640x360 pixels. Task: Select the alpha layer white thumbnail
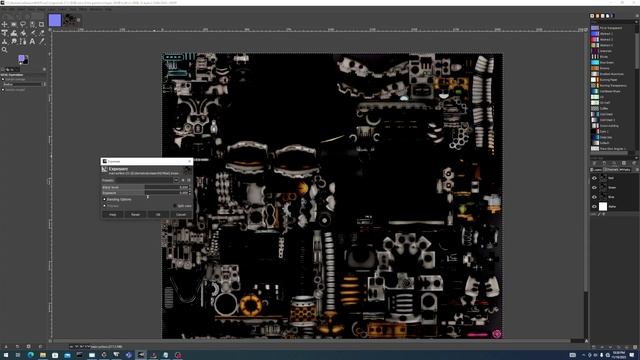(602, 207)
